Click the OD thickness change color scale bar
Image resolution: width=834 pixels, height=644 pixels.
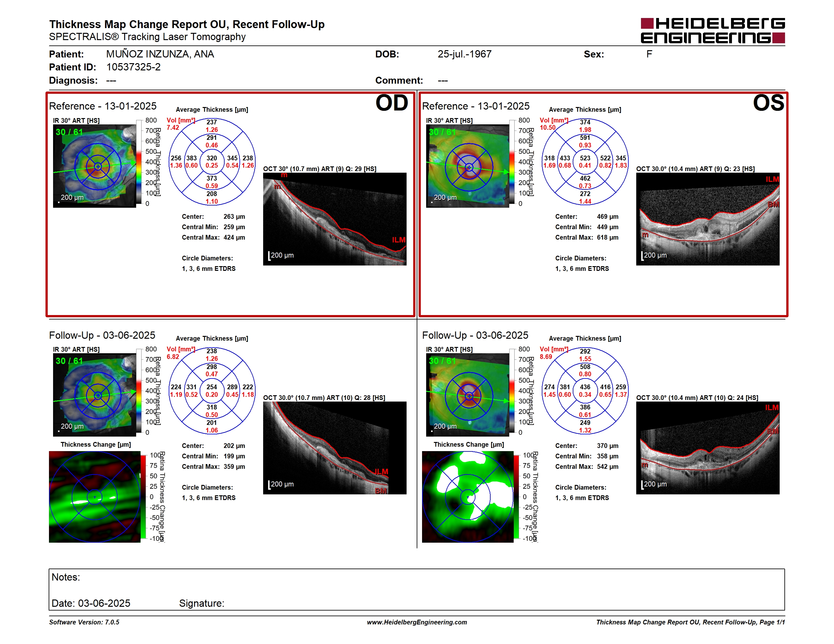pyautogui.click(x=143, y=497)
